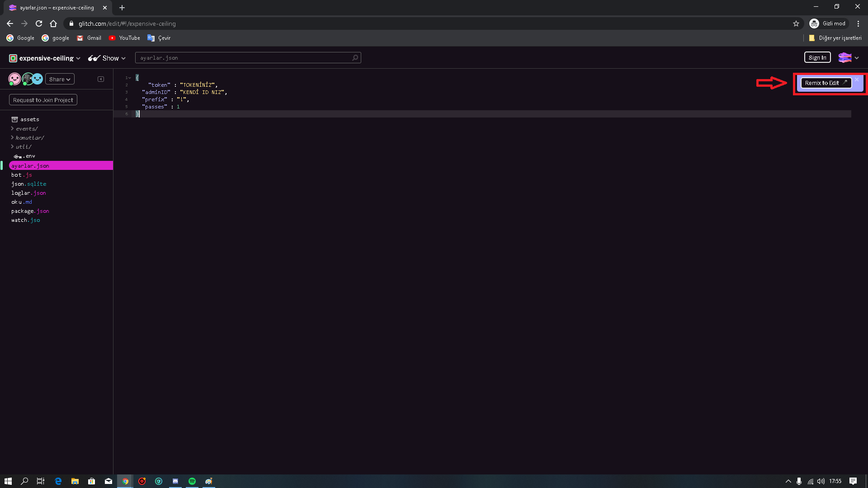Click the Gizli mod incognito indicator
The width and height of the screenshot is (868, 488).
point(828,23)
